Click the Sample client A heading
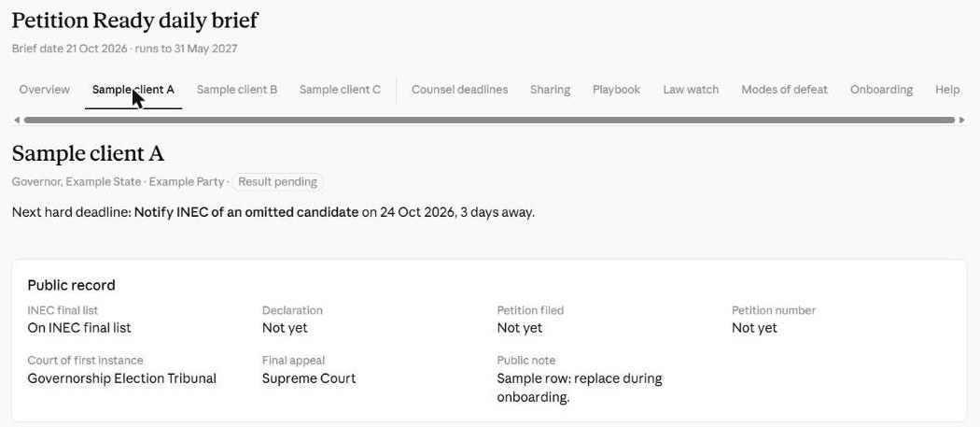Image resolution: width=980 pixels, height=427 pixels. pyautogui.click(x=88, y=153)
